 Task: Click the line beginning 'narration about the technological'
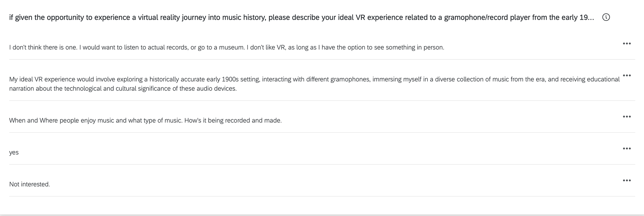[x=123, y=89]
